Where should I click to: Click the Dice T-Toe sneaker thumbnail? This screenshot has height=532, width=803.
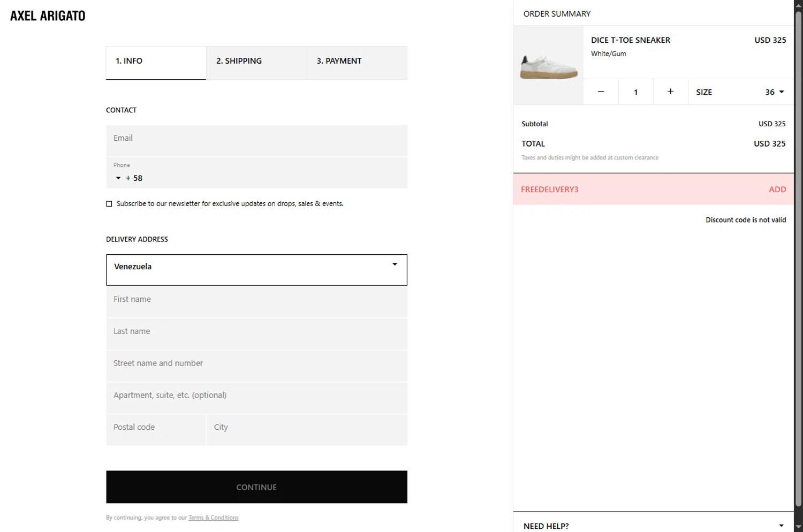(x=548, y=65)
